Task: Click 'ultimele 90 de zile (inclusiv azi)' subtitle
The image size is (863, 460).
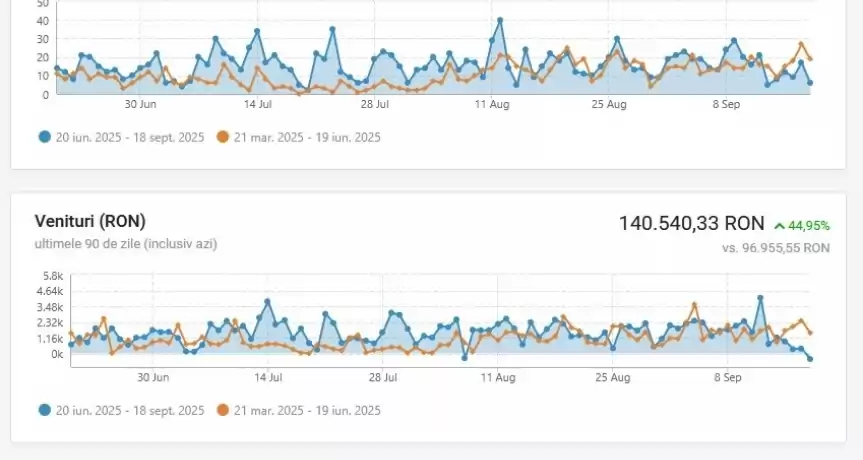Action: point(125,243)
